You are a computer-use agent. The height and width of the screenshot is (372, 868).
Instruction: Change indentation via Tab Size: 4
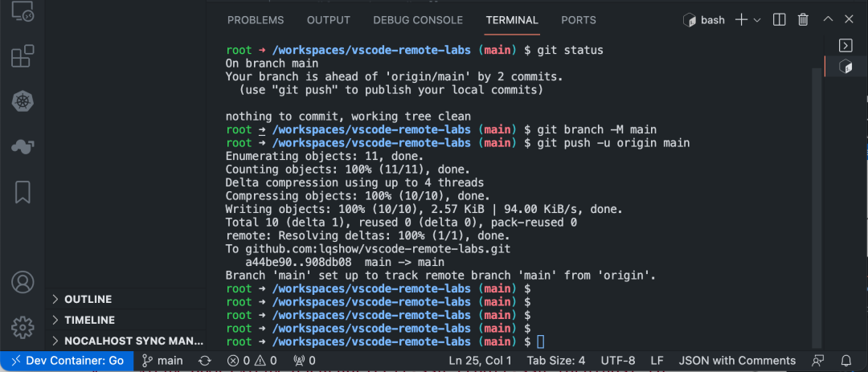[555, 361]
